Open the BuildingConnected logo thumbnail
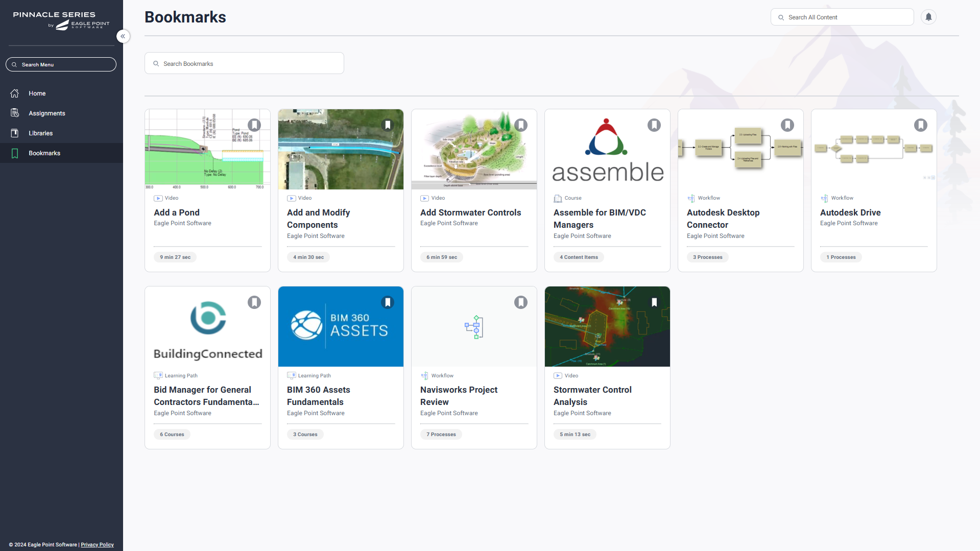The height and width of the screenshot is (551, 980). coord(207,326)
